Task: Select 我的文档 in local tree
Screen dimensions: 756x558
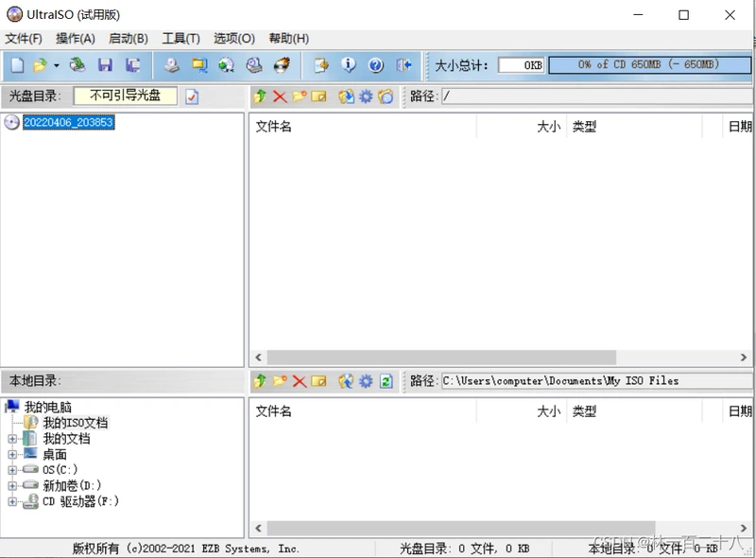Action: [66, 439]
